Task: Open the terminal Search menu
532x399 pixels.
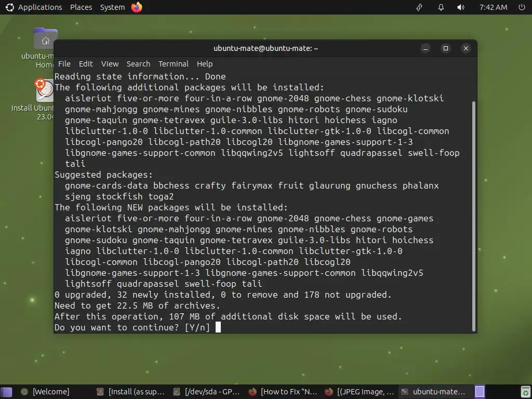Action: [138, 64]
